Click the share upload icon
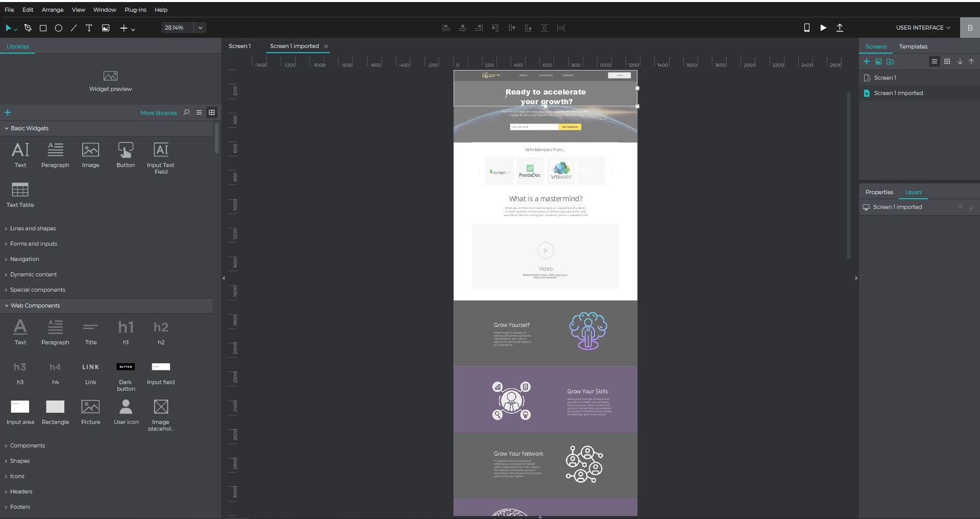This screenshot has height=519, width=980. coord(840,28)
